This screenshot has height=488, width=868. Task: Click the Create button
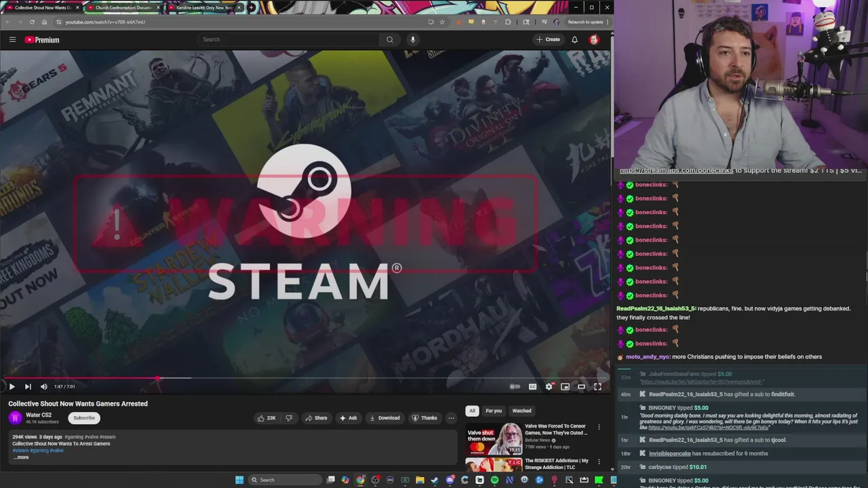click(x=548, y=39)
